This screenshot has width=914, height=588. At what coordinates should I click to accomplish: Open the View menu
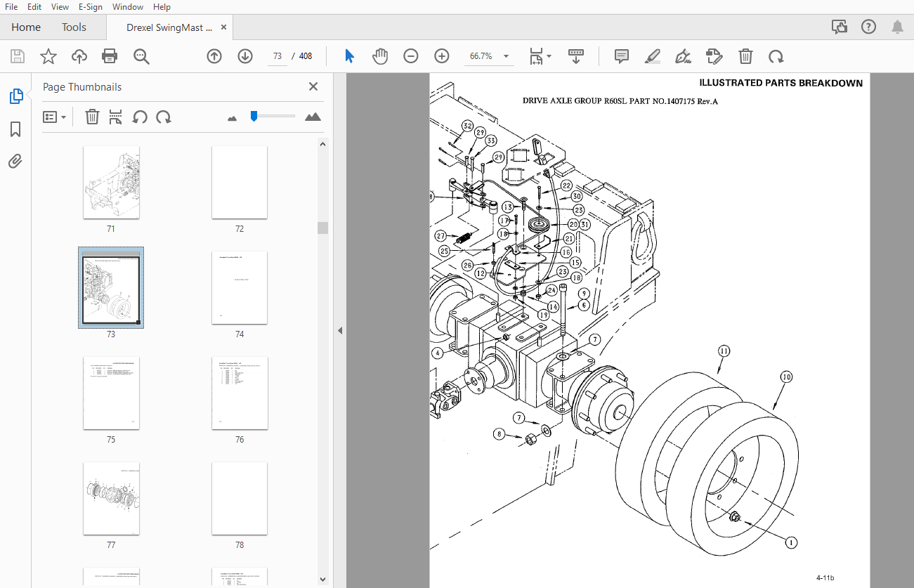(x=60, y=7)
